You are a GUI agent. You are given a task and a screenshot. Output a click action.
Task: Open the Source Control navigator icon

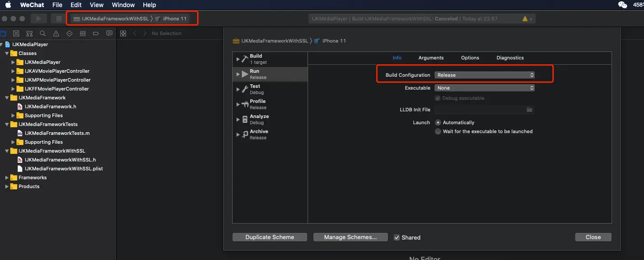[16, 33]
